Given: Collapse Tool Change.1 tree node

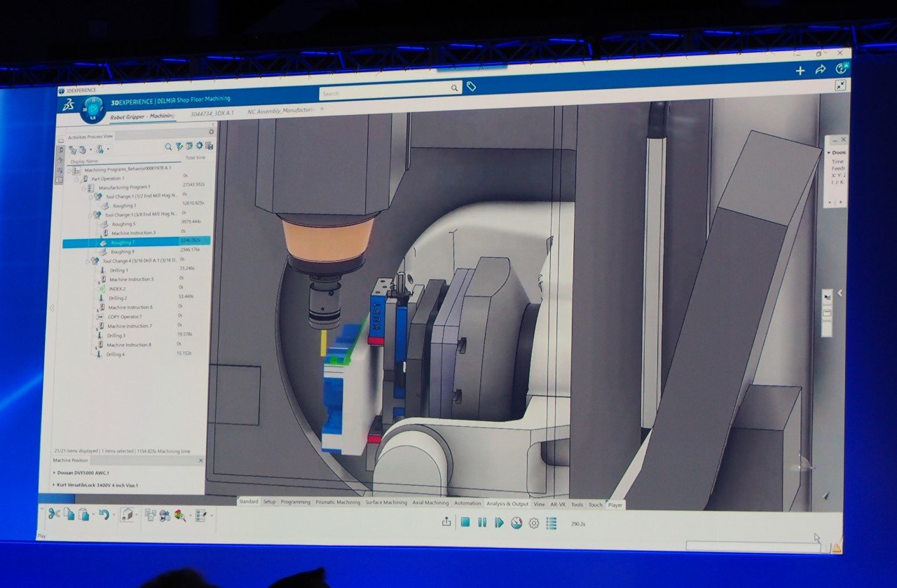Looking at the screenshot, I should click(90, 197).
